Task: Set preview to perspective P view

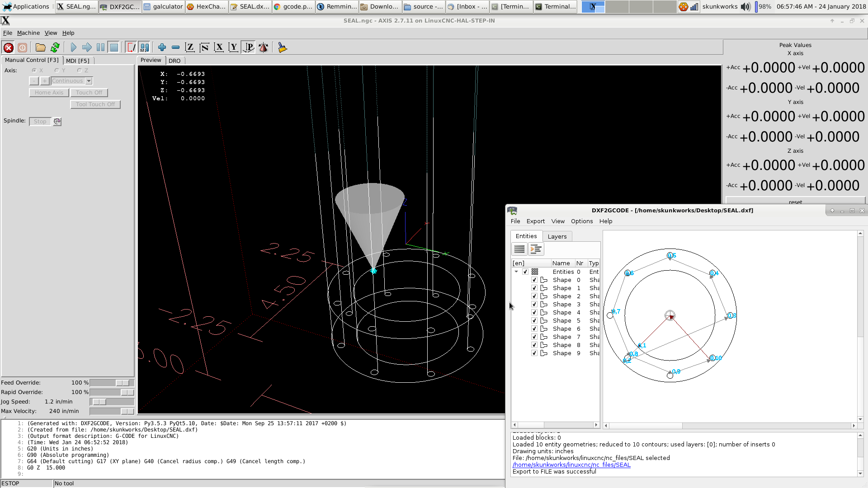Action: (x=248, y=47)
